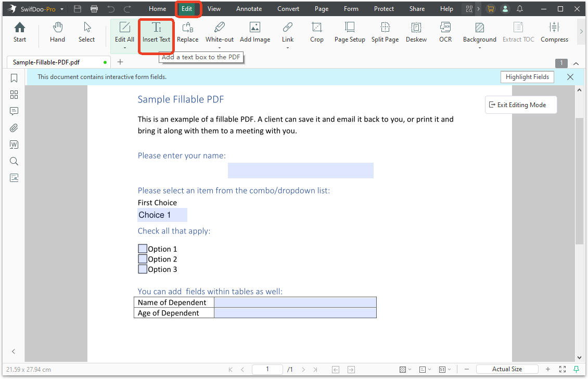588x379 pixels.
Task: Dismiss the form fields notification bar
Action: (x=570, y=77)
